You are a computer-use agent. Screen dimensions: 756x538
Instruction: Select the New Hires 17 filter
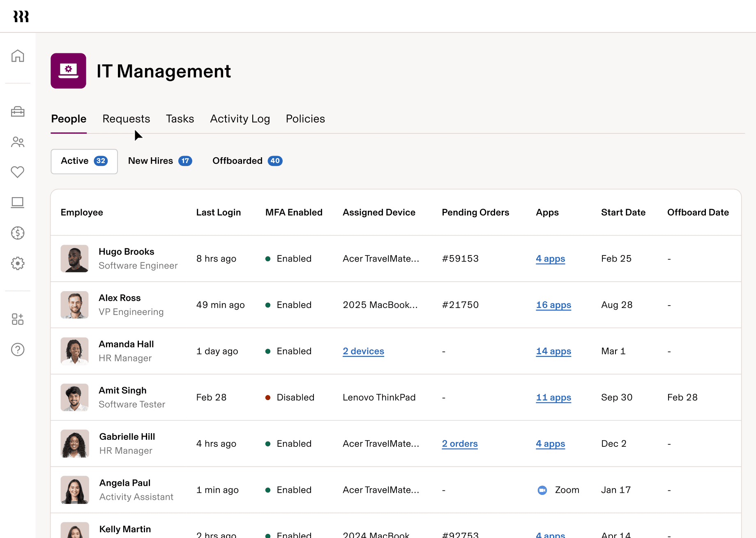[x=160, y=161]
